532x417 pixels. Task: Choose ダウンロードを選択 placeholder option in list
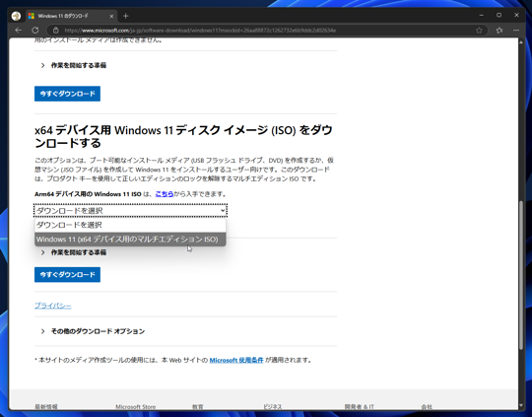tap(130, 225)
